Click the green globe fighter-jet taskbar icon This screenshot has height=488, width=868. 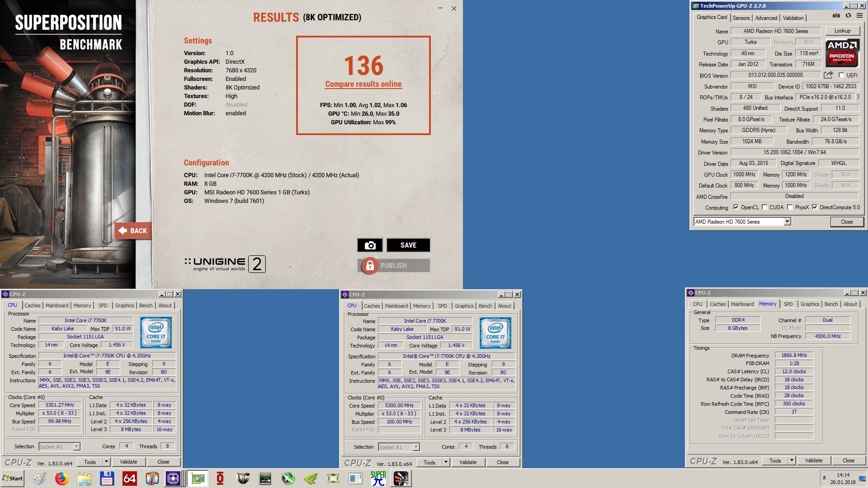(288, 479)
